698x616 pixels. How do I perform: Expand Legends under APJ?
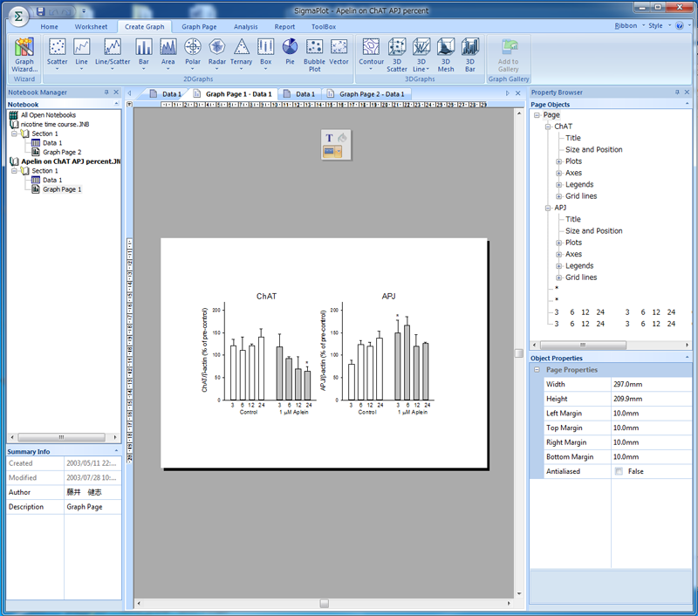tap(559, 266)
